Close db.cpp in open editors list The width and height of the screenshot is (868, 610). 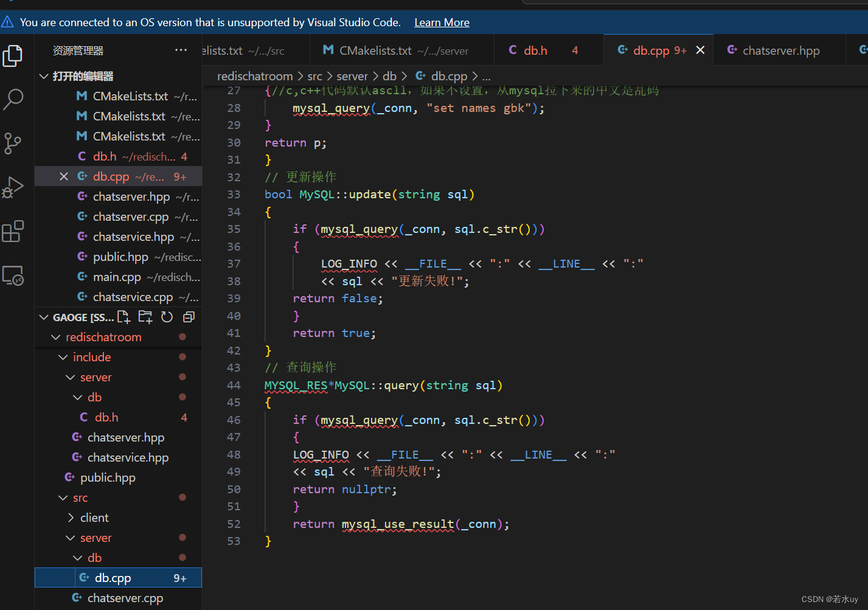point(64,176)
